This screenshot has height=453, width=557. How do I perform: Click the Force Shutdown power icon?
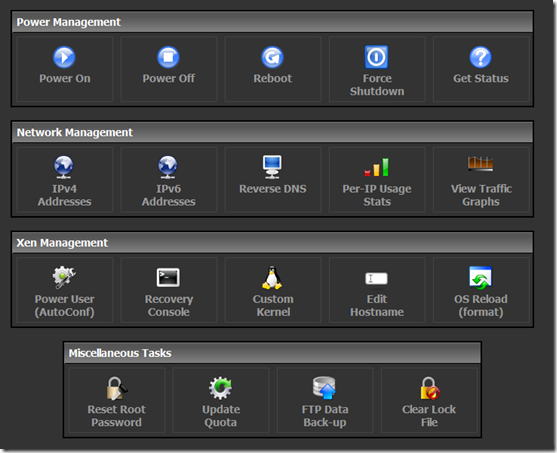point(377,57)
